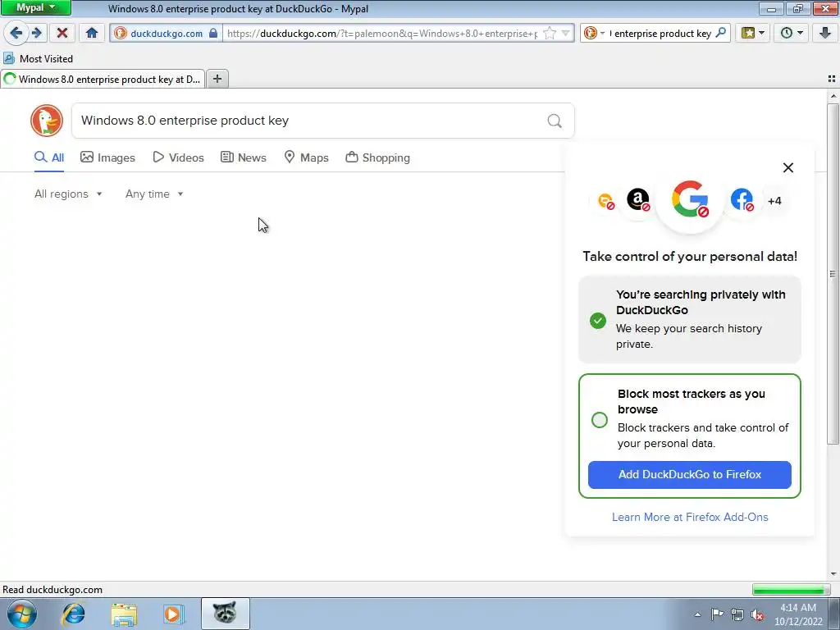Click the address bar URL text
This screenshot has height=630, width=840.
[382, 33]
